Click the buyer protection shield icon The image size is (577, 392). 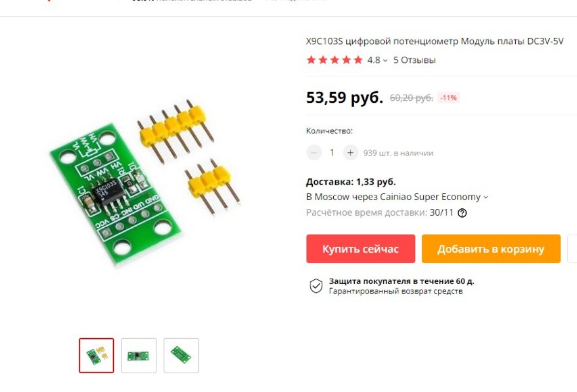pyautogui.click(x=316, y=286)
